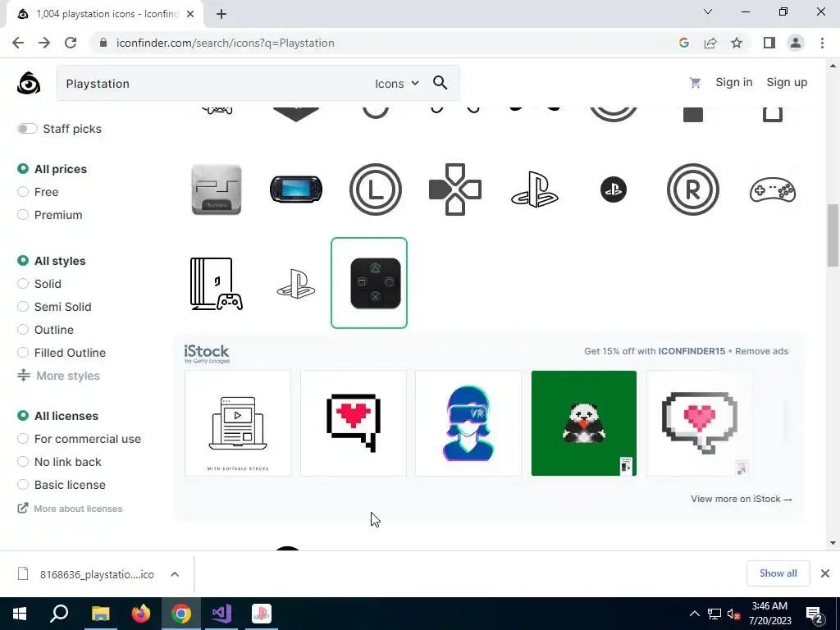840x630 pixels.
Task: Open the browser side panel icon
Action: [769, 43]
